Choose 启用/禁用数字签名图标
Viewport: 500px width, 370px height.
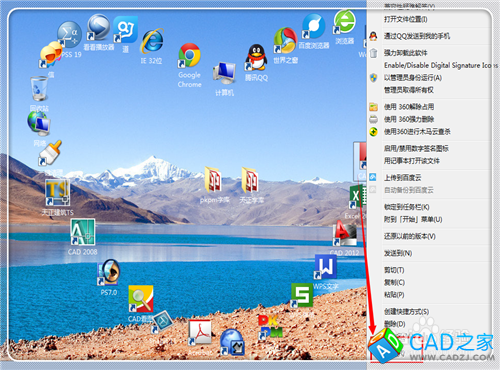pos(416,148)
